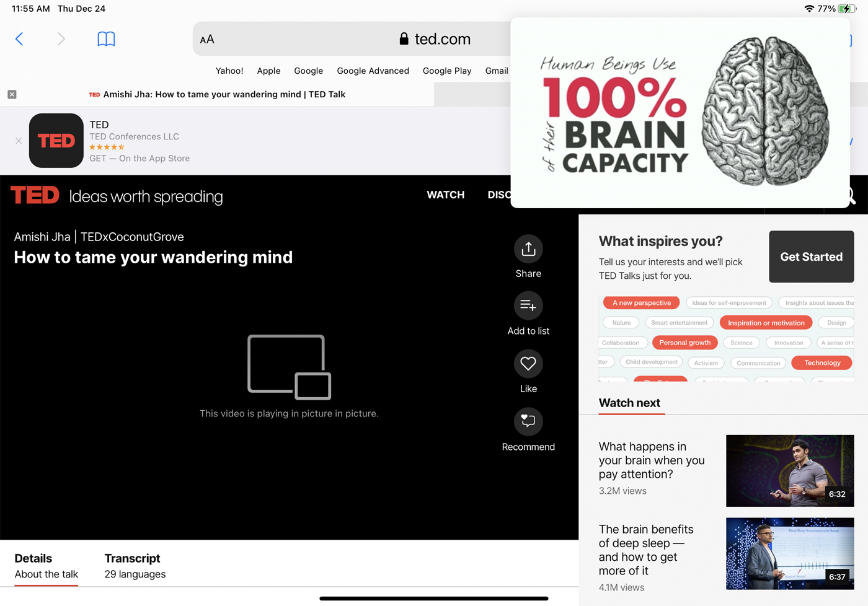The width and height of the screenshot is (868, 606).
Task: Tap the picture-in-picture brain video window
Action: click(680, 113)
